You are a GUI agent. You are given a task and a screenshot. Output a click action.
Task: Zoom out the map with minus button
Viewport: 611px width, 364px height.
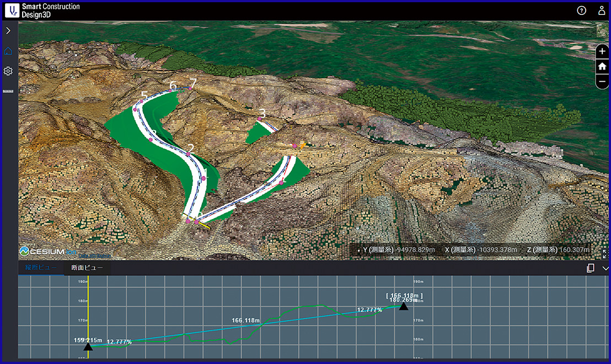[x=602, y=81]
